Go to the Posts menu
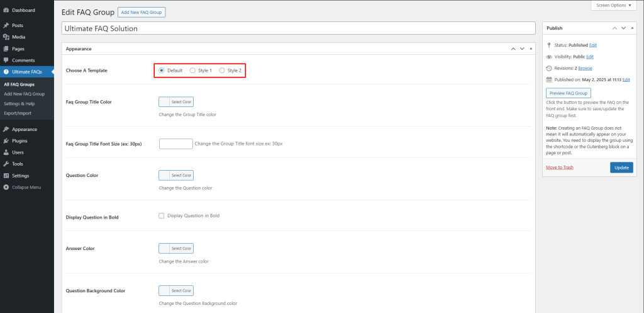Screen dimensions: 644x313 tap(26, 25)
